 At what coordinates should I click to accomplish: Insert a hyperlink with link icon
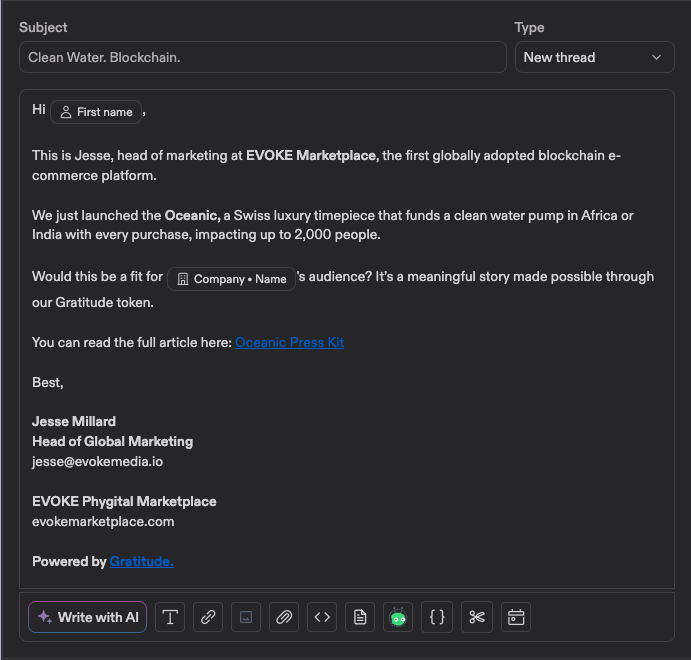pos(208,617)
